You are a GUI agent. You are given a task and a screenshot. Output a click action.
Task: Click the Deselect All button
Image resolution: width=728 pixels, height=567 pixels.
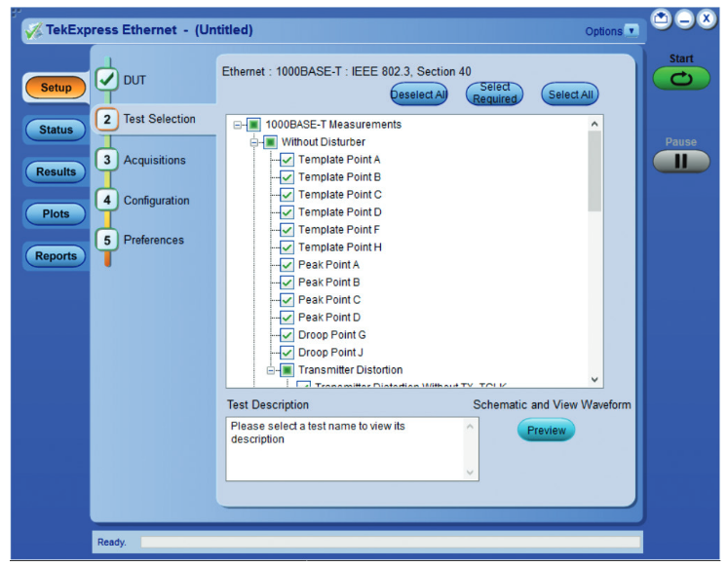pos(419,94)
